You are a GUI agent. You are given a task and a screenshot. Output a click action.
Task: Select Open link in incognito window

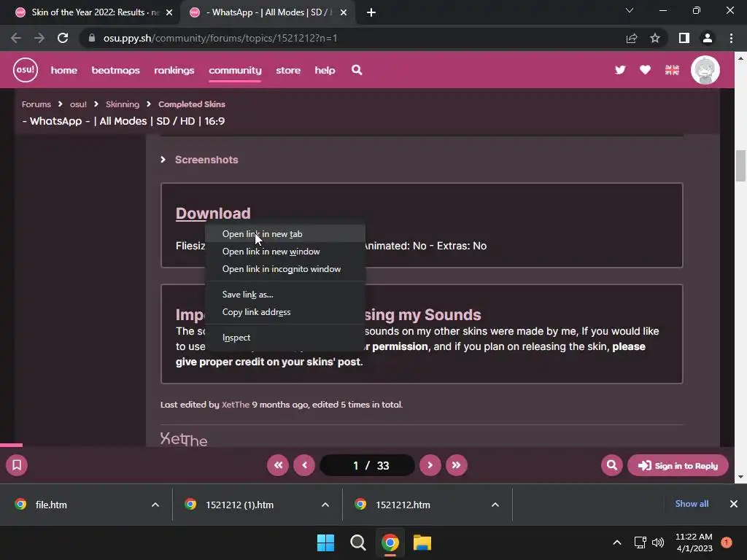285,269
